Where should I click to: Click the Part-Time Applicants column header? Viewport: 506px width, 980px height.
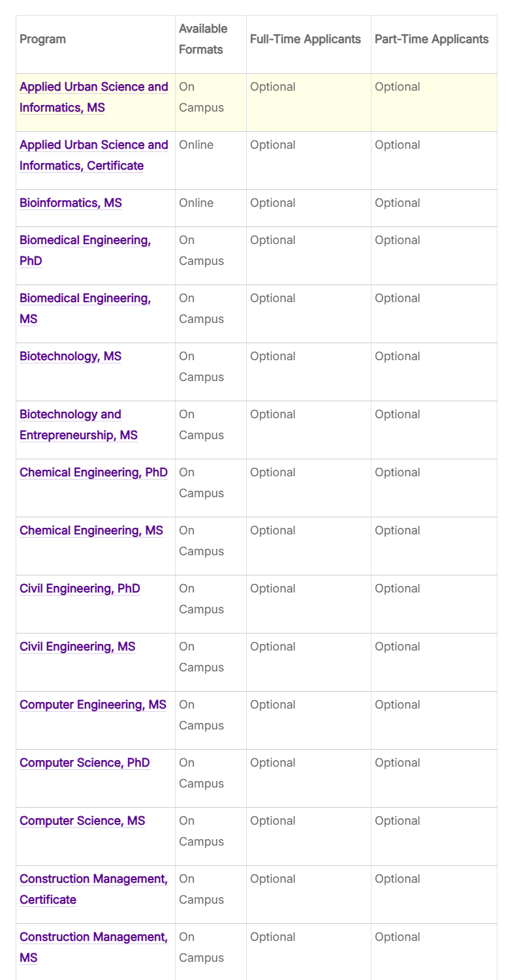point(432,39)
